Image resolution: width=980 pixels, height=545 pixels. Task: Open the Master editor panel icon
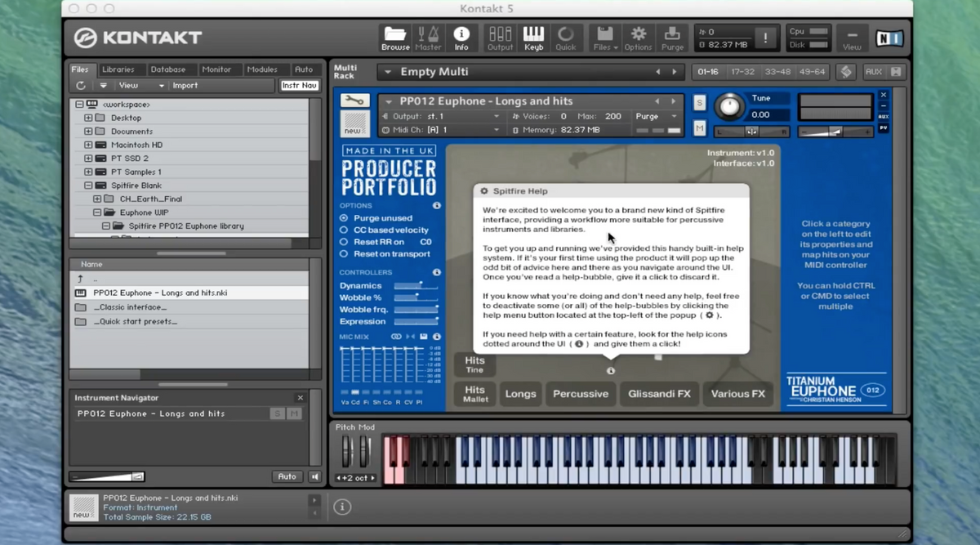[x=428, y=38]
